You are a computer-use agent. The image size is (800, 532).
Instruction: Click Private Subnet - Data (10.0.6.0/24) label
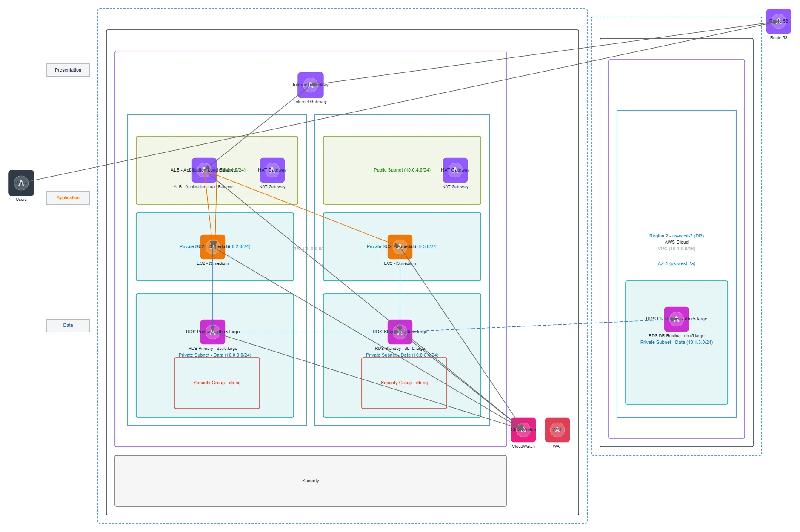(x=402, y=355)
